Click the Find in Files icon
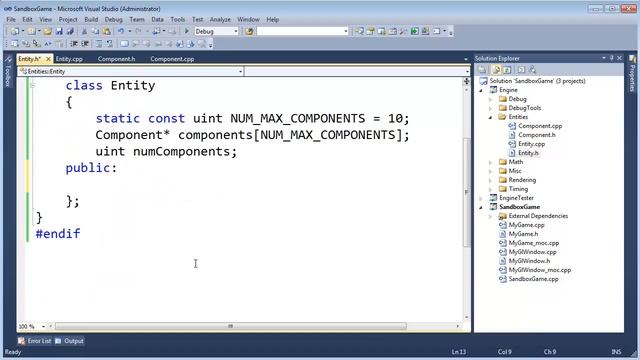 [249, 31]
